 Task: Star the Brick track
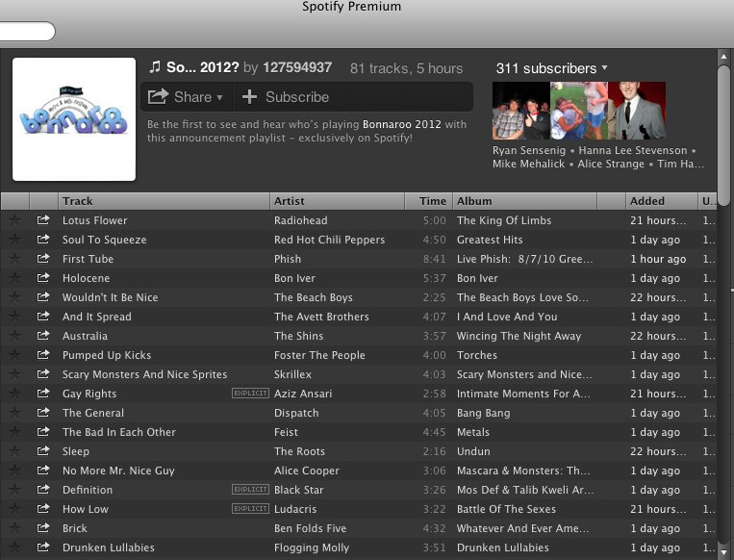pyautogui.click(x=15, y=527)
